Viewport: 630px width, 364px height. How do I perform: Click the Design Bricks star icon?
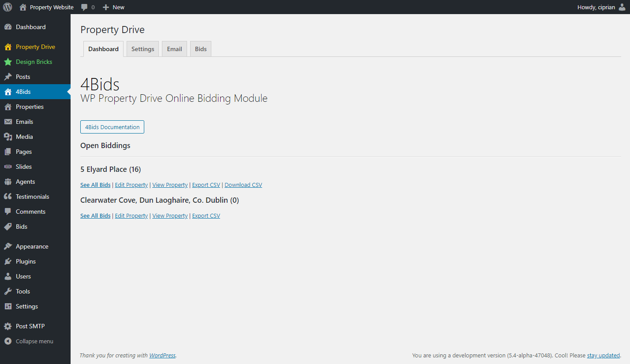coord(8,62)
